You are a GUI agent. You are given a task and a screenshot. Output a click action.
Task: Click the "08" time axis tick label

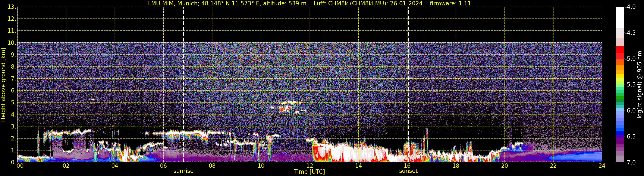[x=212, y=166]
